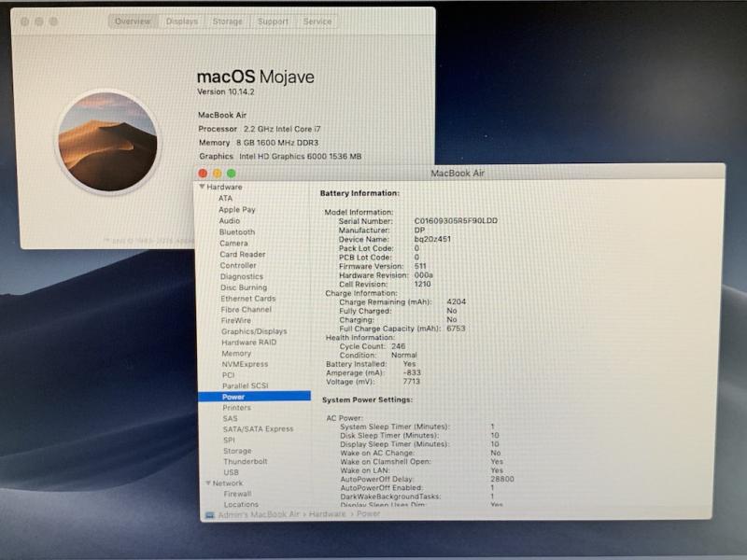Collapse the Network section disclosure triangle
This screenshot has height=560, width=747.
click(x=208, y=483)
